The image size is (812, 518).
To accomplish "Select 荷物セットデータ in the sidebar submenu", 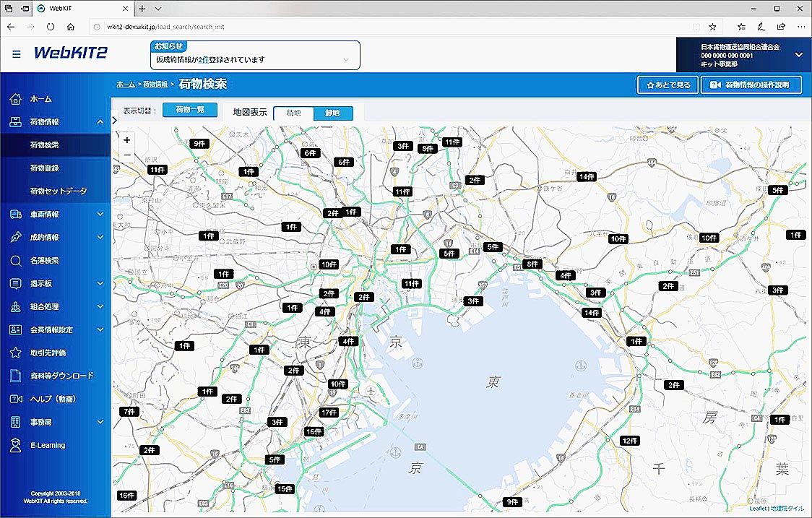I will point(58,191).
